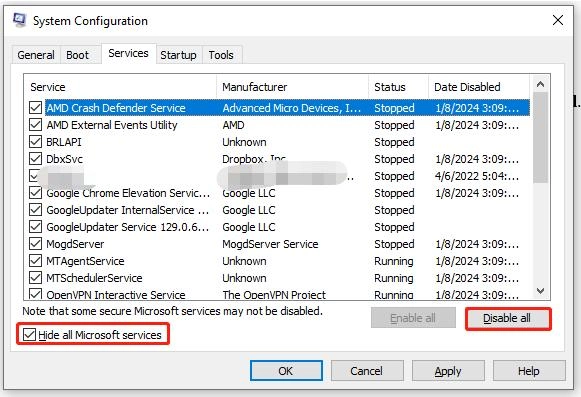Click the System Configuration title bar icon
This screenshot has width=581, height=397.
19,20
